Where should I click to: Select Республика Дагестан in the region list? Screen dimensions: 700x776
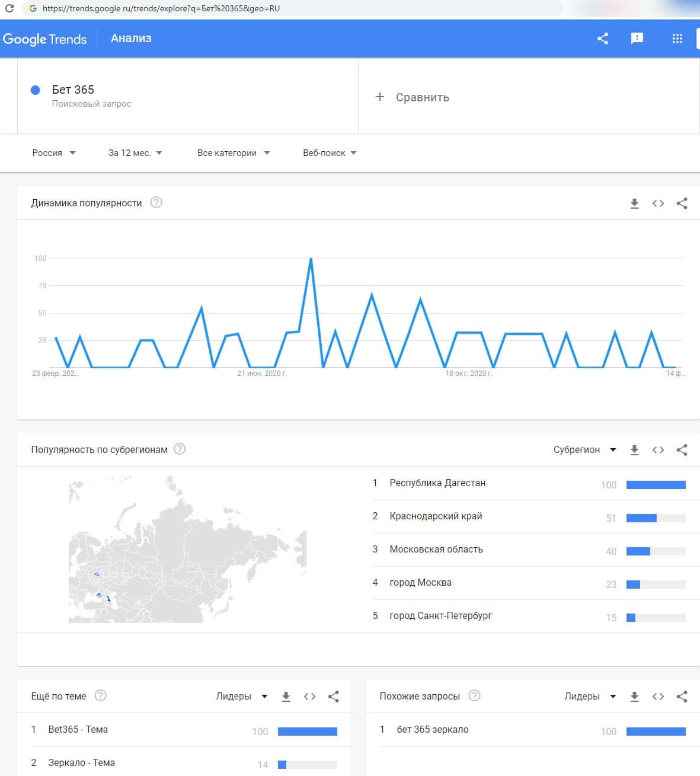point(437,483)
